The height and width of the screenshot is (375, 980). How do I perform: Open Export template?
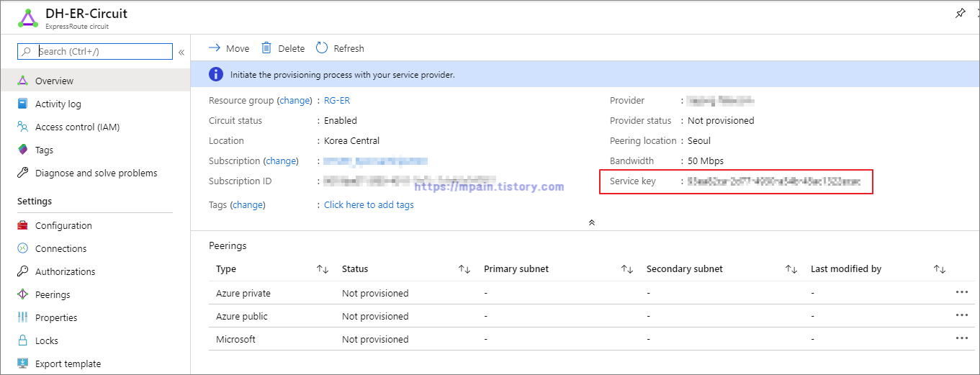pos(68,363)
